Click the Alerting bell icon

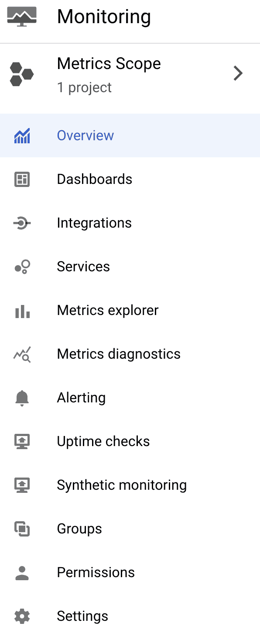[x=22, y=398]
